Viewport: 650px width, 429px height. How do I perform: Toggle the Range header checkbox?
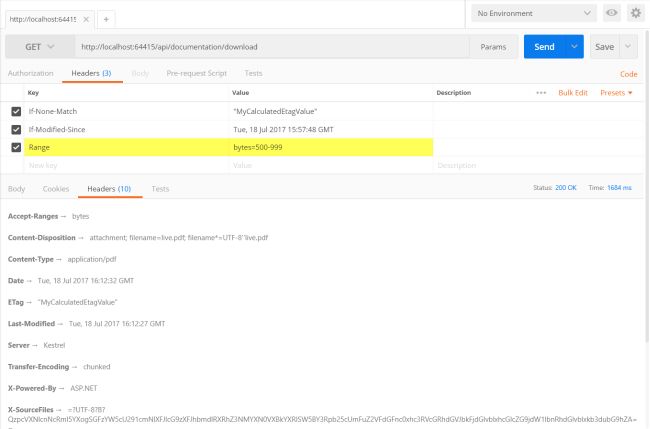(x=16, y=147)
